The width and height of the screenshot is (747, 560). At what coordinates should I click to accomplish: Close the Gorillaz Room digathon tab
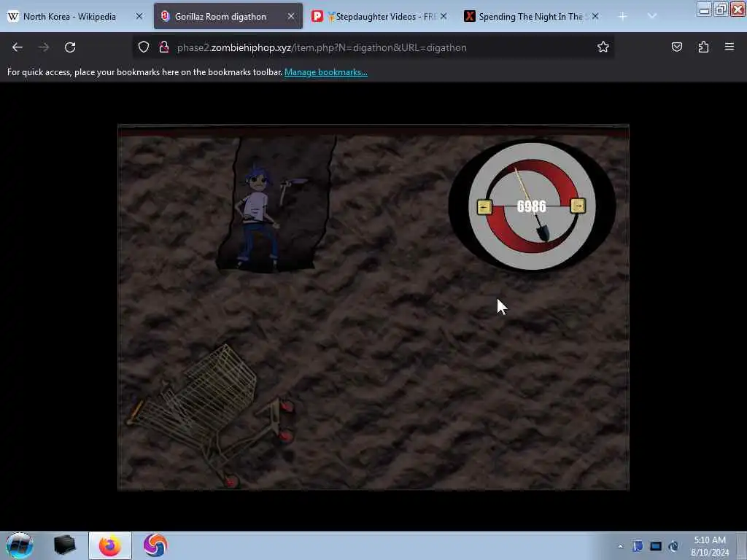pos(290,16)
